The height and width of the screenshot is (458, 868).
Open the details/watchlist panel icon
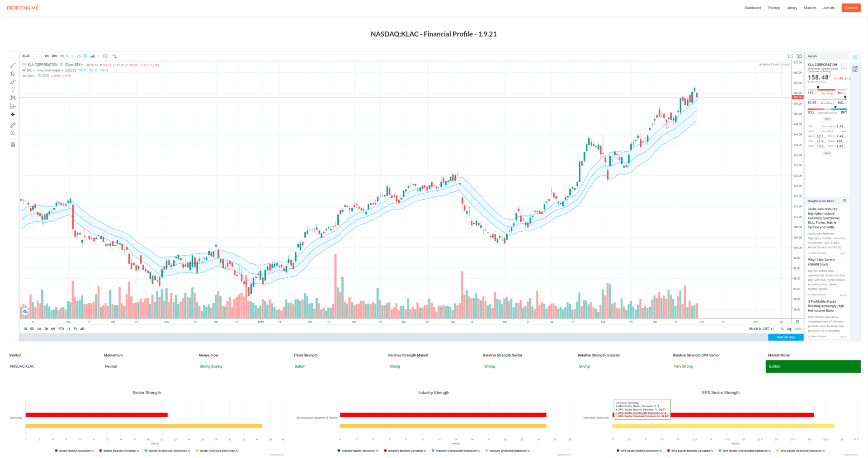point(855,57)
